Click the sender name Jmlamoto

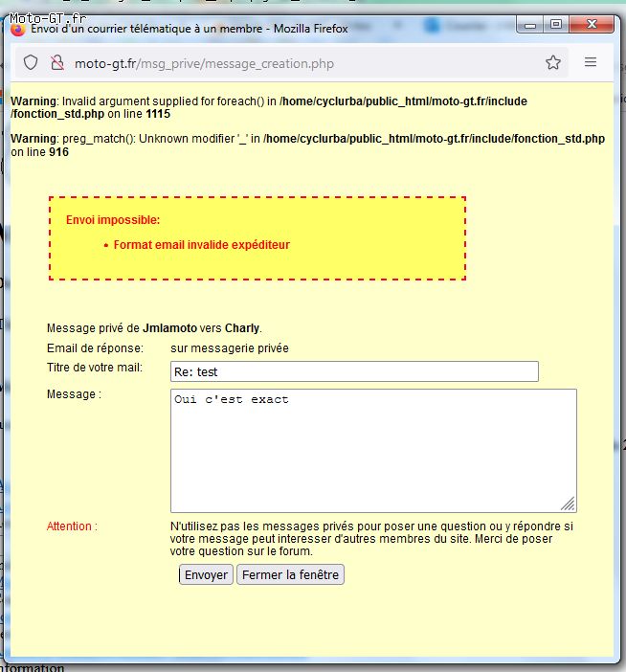coord(169,328)
